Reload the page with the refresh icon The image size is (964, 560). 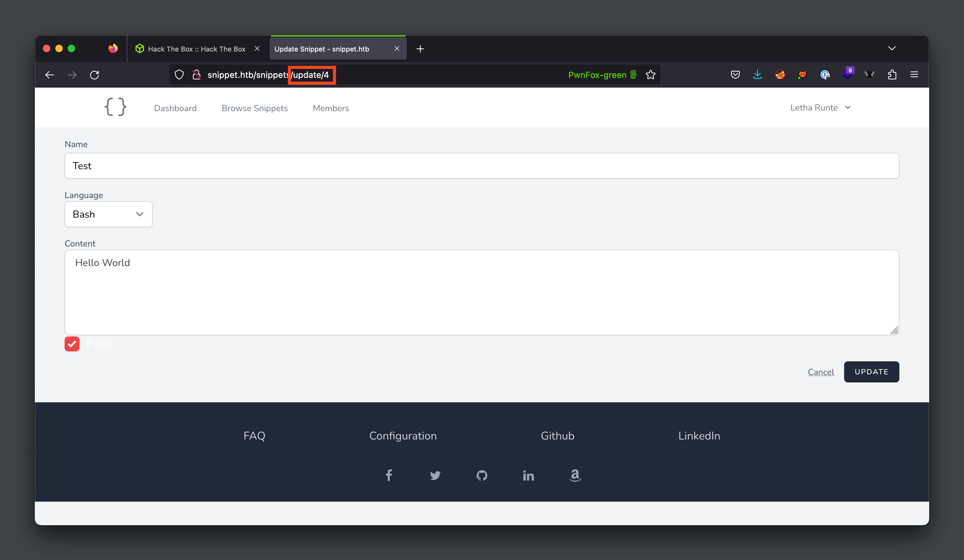pyautogui.click(x=94, y=75)
